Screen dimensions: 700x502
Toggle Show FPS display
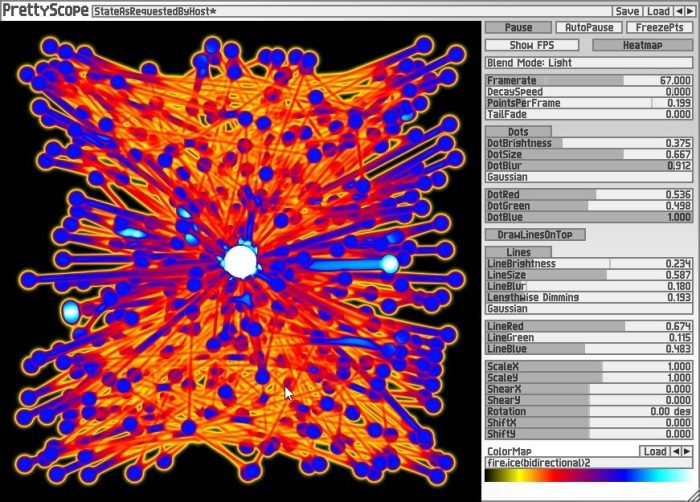point(532,45)
